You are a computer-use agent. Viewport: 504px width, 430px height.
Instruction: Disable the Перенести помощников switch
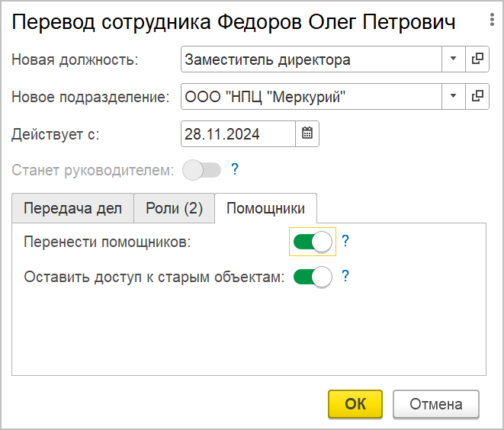[313, 242]
